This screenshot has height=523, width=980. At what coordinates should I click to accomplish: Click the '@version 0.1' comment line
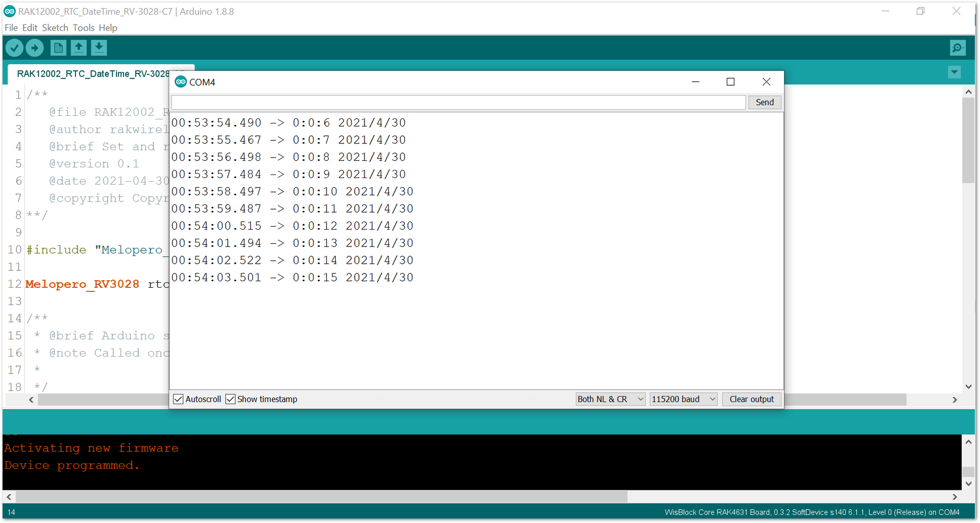tap(94, 164)
